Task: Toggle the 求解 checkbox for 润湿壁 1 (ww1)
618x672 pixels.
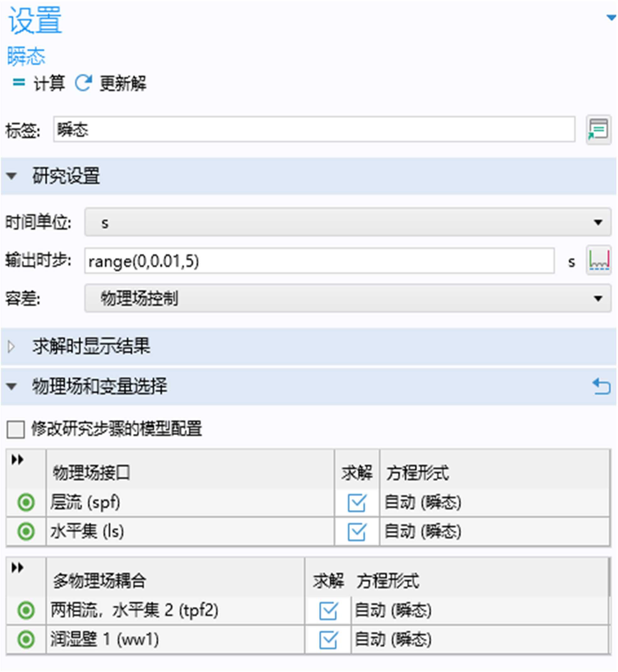Action: pos(328,640)
